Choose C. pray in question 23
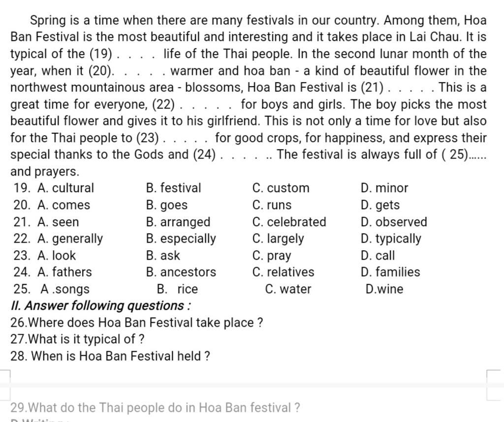504x422 pixels. (x=272, y=256)
